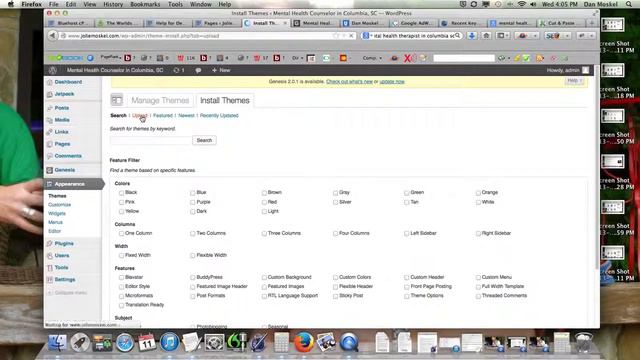Open Widgets under Appearance

(57, 213)
